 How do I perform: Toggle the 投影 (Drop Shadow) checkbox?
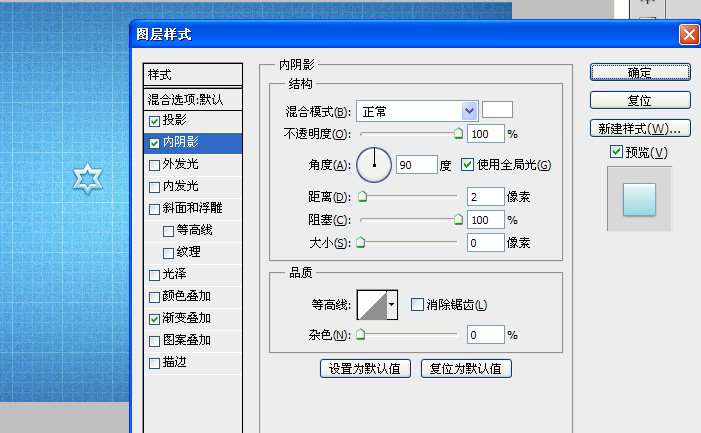[154, 121]
